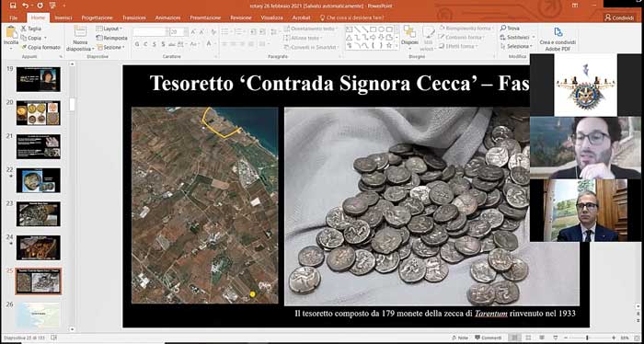Click the Incolla clipboard icon
This screenshot has width=644, height=344.
(11, 32)
